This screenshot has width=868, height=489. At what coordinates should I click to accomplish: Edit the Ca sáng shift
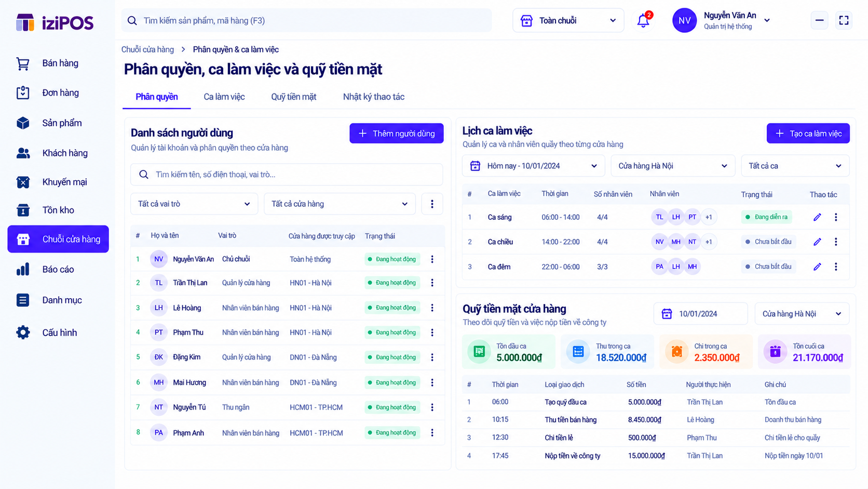point(817,217)
